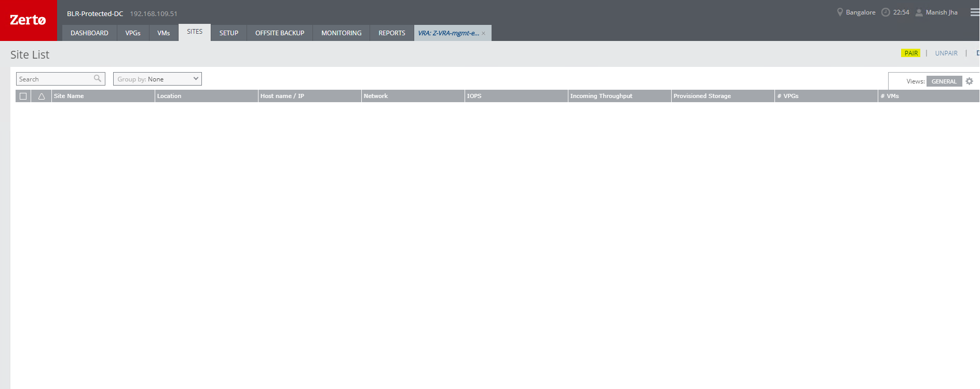980x389 pixels.
Task: Focus the Search input field
Action: [55, 79]
